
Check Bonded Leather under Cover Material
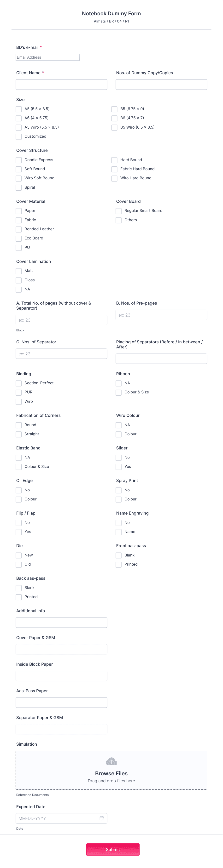point(18,229)
